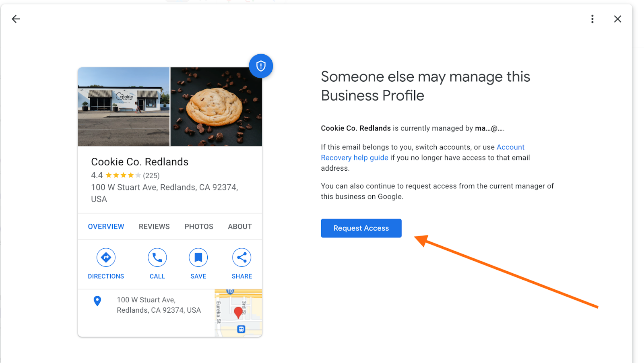Click the SAVE label

click(198, 276)
